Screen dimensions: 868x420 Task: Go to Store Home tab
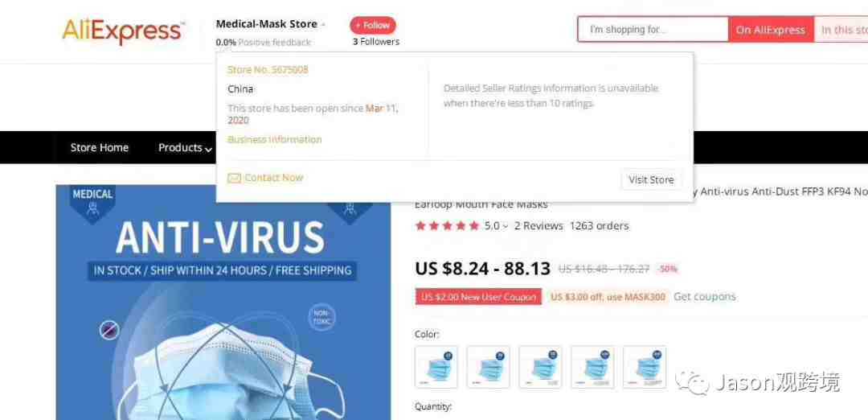(x=99, y=147)
